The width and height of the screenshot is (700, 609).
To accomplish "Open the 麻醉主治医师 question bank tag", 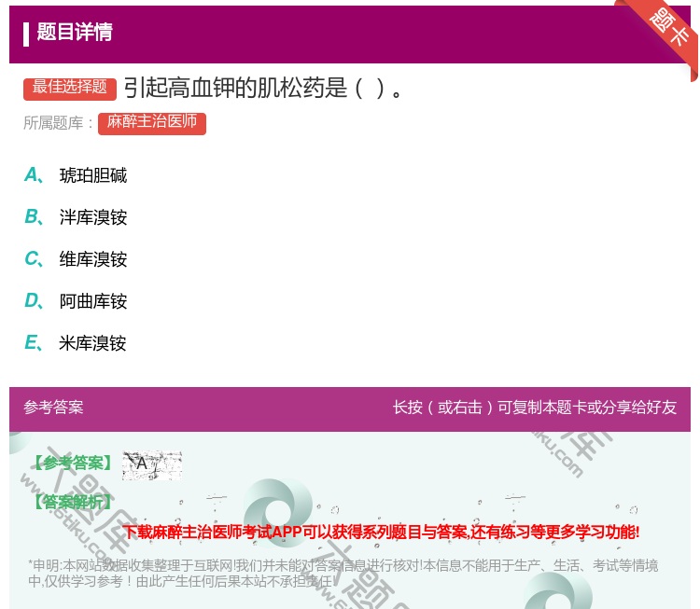I will pos(151,122).
